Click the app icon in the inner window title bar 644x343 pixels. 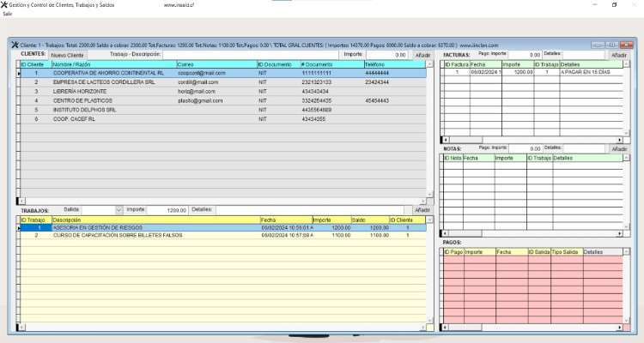[13, 44]
